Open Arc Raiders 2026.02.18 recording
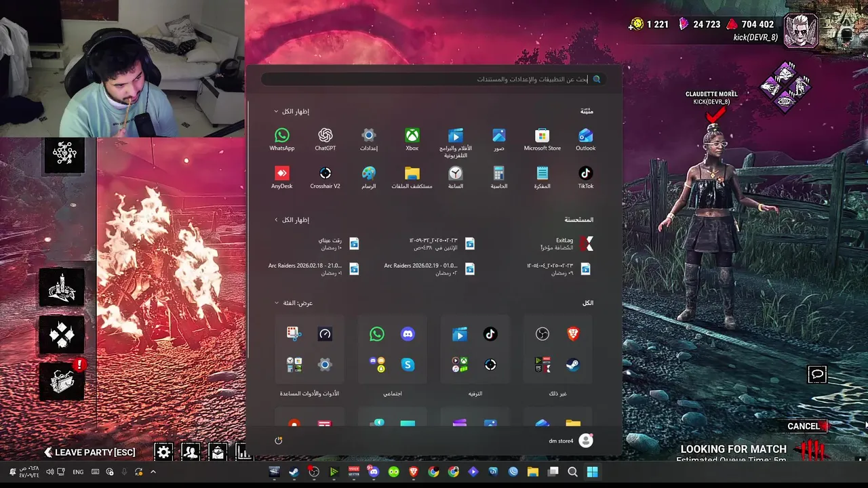 pos(314,269)
